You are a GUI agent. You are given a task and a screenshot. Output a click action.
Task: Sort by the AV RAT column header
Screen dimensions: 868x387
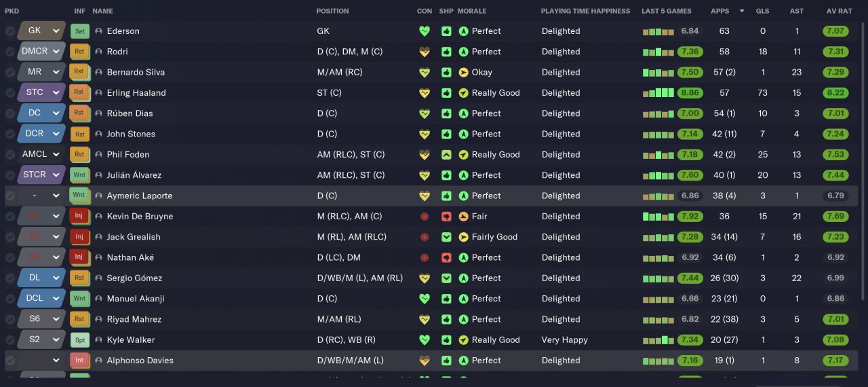pyautogui.click(x=839, y=11)
